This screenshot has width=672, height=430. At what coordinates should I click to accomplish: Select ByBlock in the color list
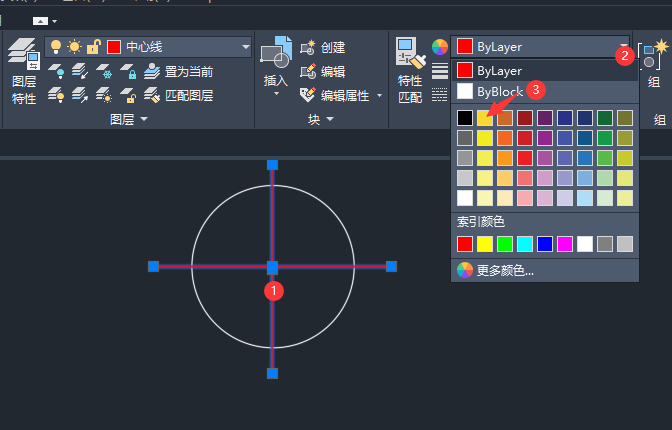point(544,91)
